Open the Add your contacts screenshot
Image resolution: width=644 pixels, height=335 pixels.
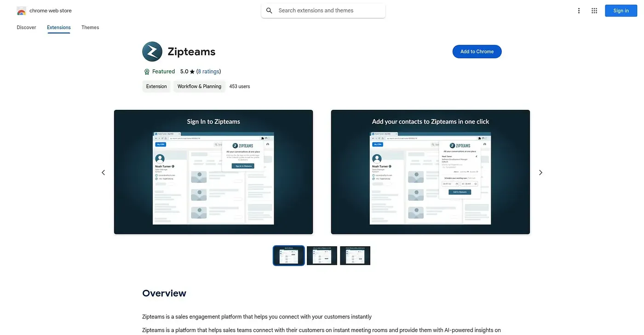click(431, 172)
